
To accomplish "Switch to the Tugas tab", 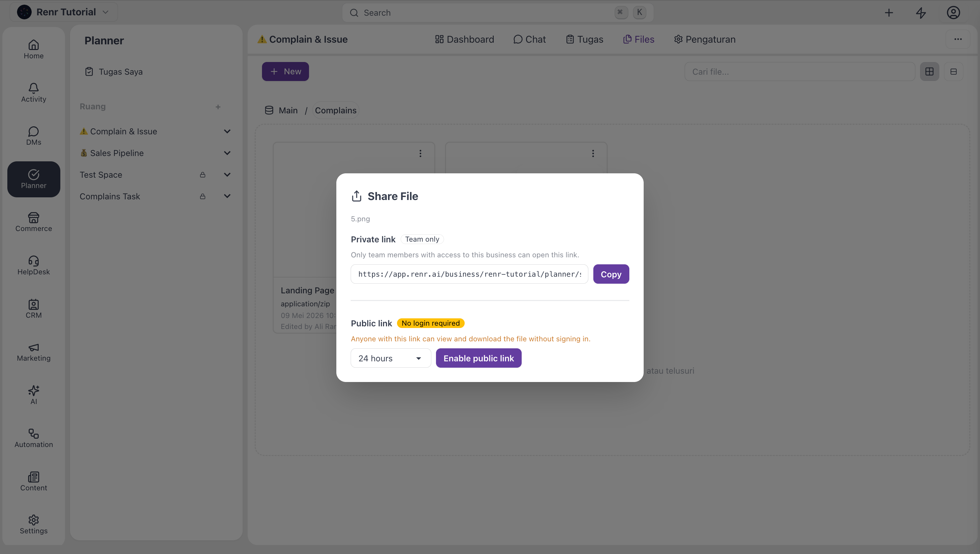I will coord(585,39).
